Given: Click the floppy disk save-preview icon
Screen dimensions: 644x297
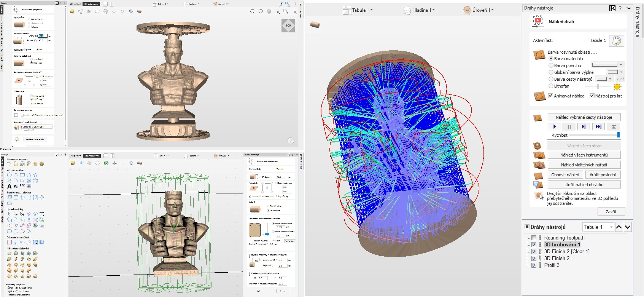Looking at the screenshot, I should click(x=538, y=185).
